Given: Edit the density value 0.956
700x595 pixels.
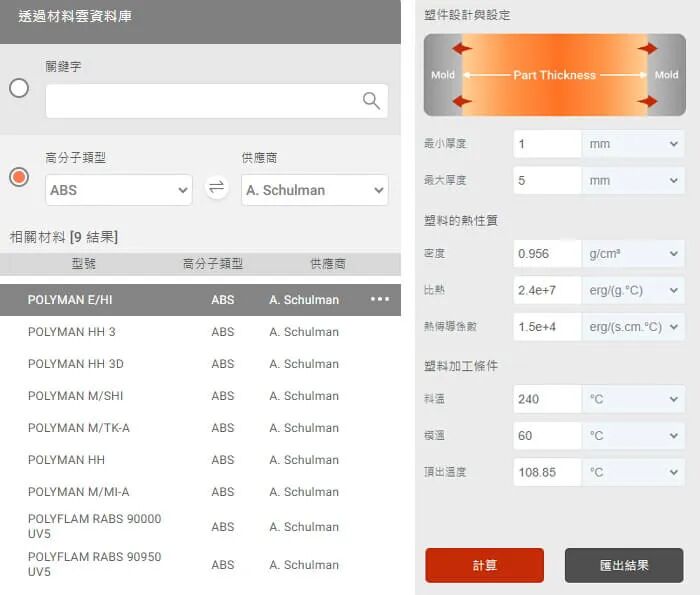Looking at the screenshot, I should tap(547, 254).
